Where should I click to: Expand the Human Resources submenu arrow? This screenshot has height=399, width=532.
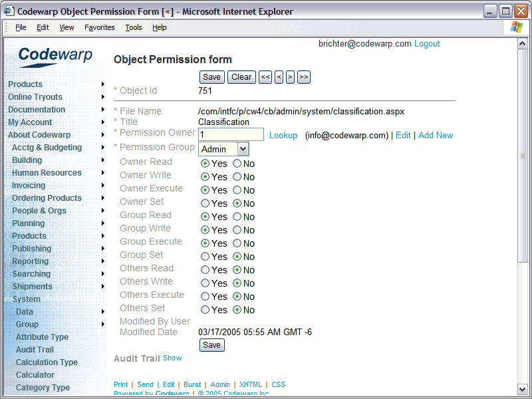tap(103, 173)
